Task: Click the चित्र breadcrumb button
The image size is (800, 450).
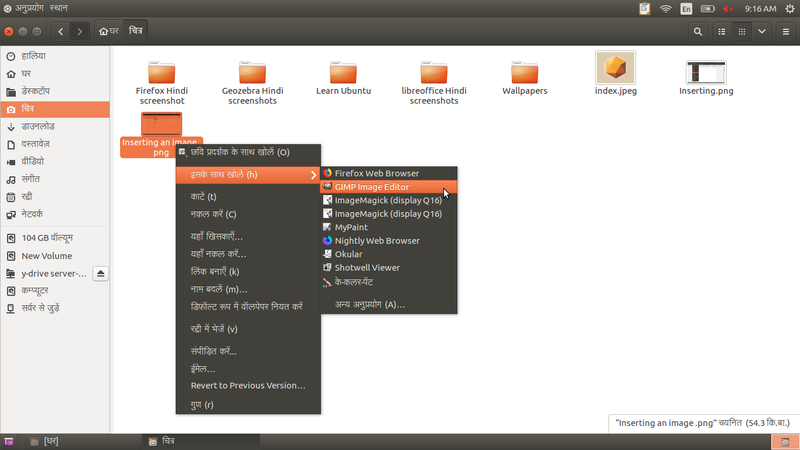Action: tap(136, 32)
